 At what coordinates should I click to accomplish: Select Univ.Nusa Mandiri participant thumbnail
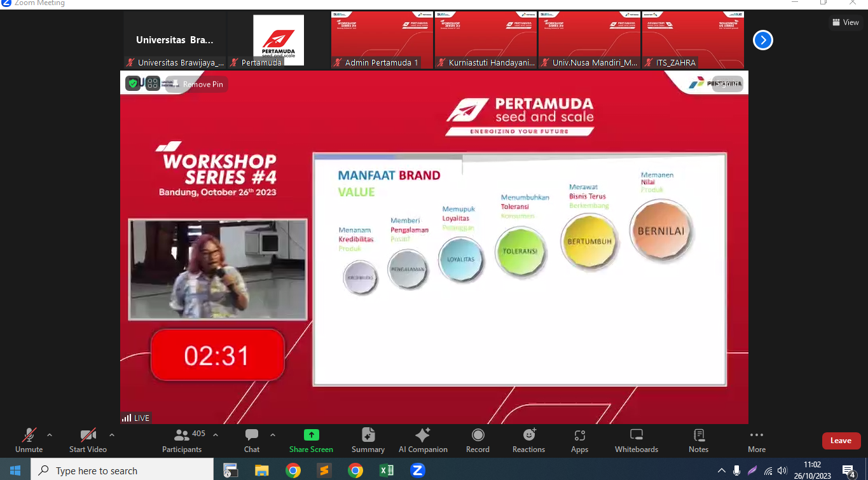[589, 40]
